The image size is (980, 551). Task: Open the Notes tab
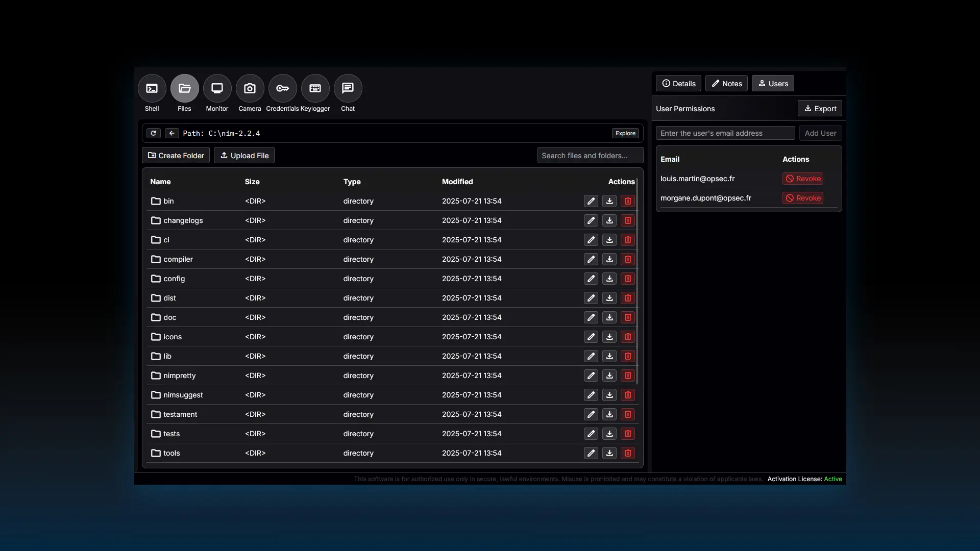(x=726, y=84)
